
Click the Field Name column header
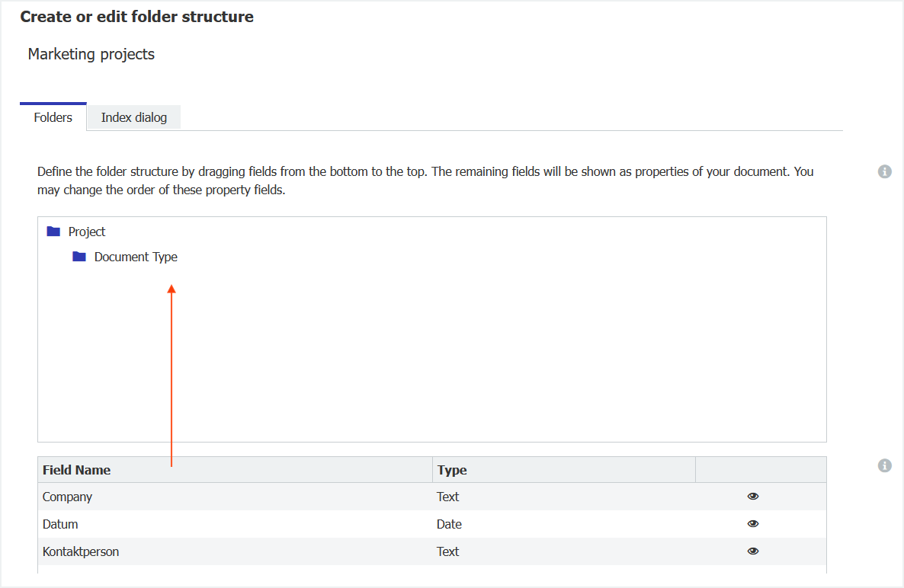coord(77,470)
